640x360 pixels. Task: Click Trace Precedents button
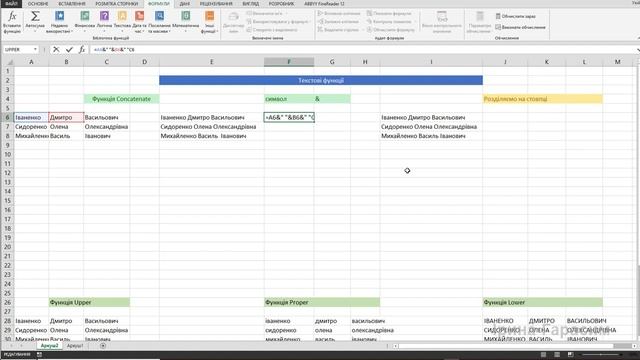coord(339,13)
